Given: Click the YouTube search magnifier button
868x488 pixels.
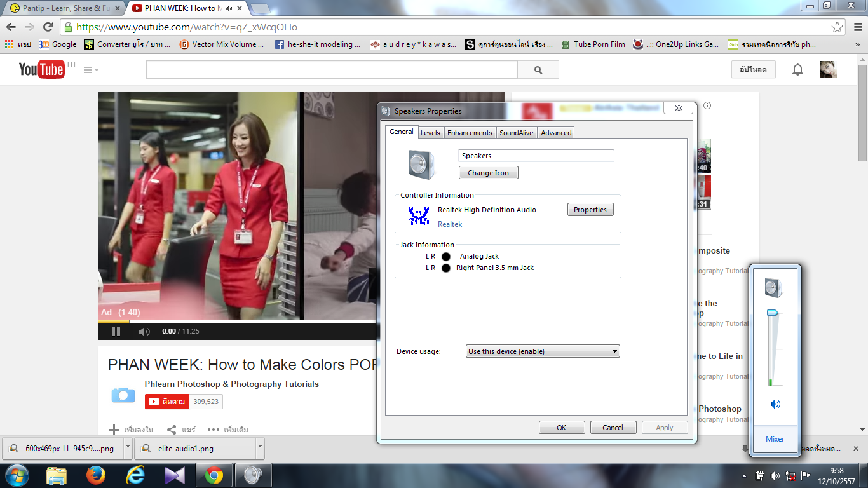Looking at the screenshot, I should click(x=538, y=70).
